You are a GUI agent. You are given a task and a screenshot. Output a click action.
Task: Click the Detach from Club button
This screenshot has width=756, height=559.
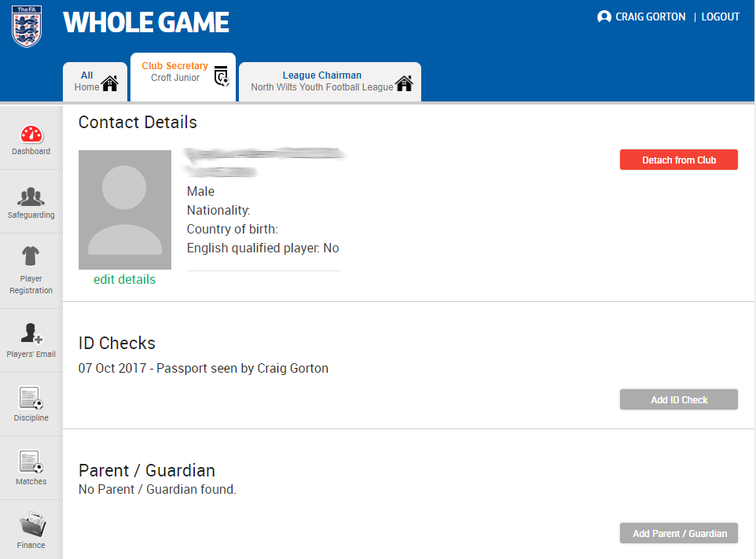[x=678, y=160]
